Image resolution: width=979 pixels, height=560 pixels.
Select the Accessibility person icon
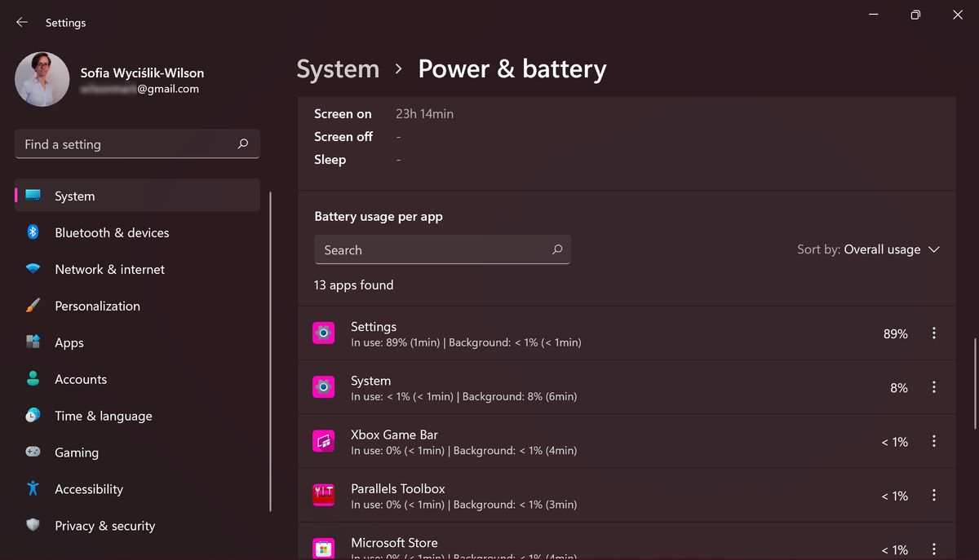click(x=32, y=489)
